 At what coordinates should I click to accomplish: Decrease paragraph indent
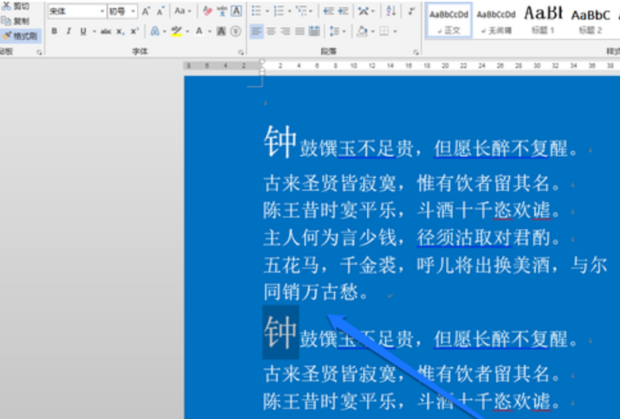tap(329, 11)
